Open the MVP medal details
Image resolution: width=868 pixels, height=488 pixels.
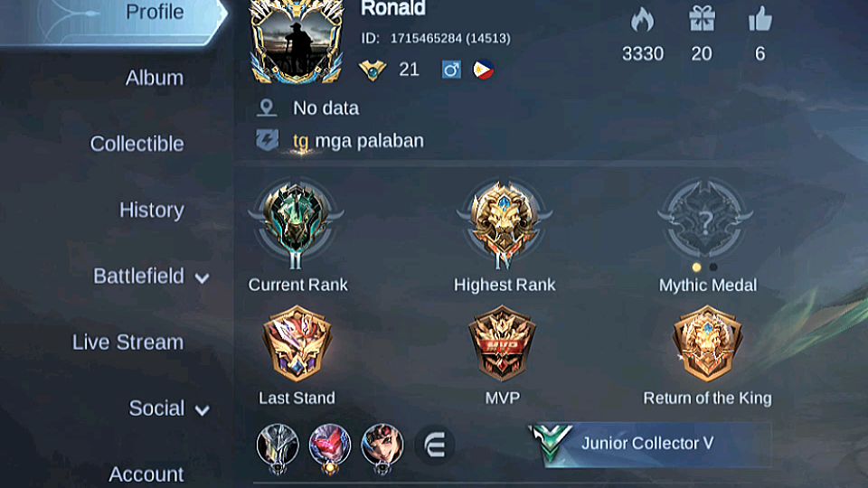502,343
